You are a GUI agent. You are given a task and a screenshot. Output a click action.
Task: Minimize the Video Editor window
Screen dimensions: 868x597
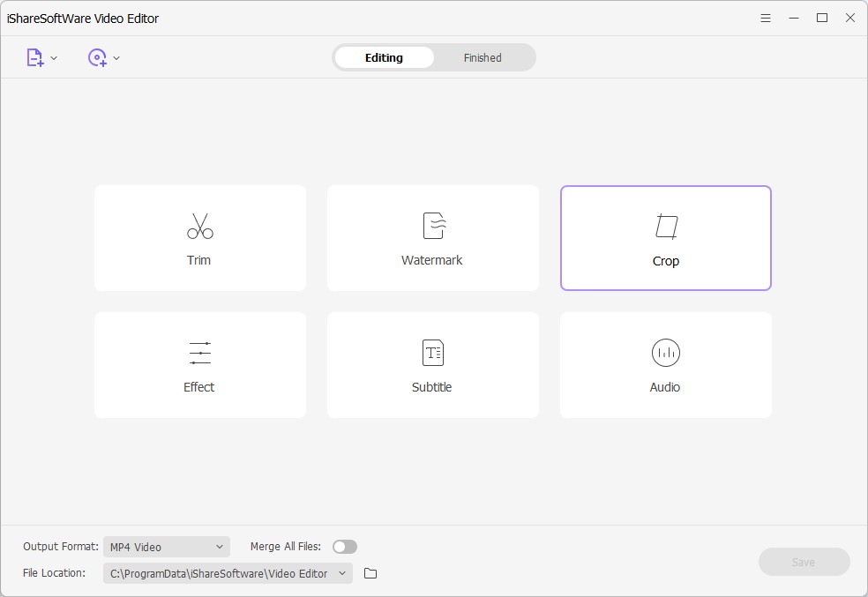click(794, 18)
